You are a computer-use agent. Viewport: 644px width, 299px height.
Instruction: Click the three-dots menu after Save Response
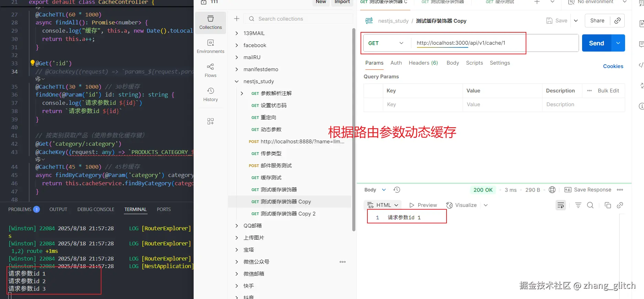click(620, 190)
